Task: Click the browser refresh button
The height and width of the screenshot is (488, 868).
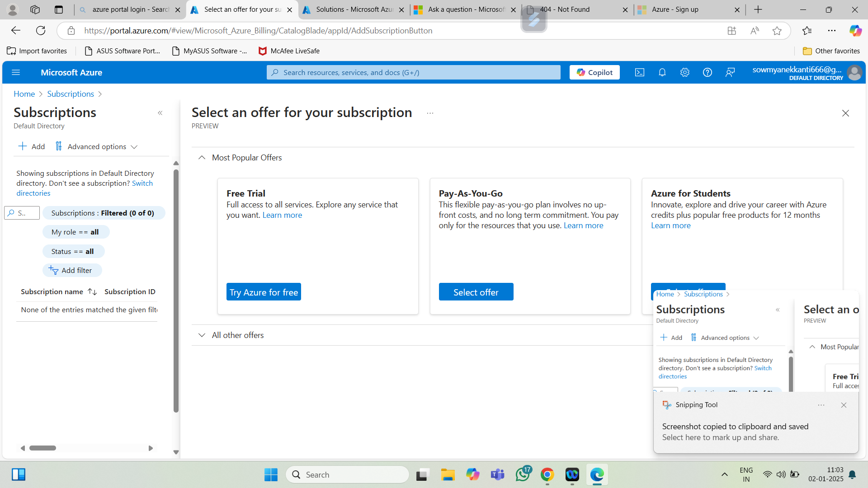Action: 41,31
